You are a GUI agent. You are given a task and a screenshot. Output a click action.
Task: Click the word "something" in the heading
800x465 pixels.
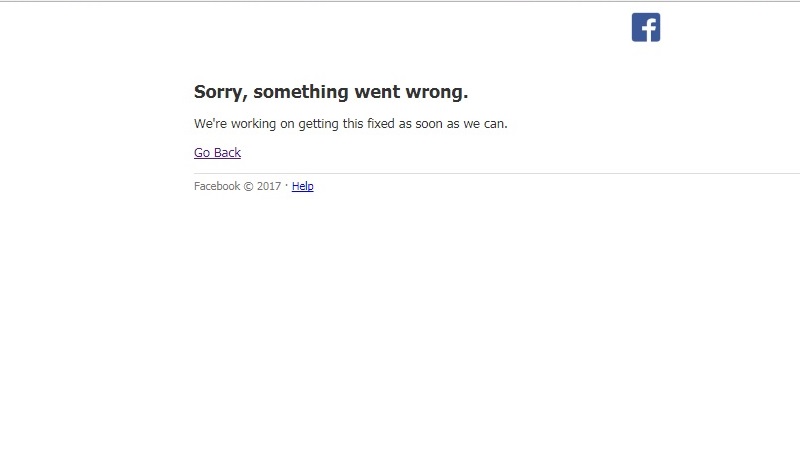(301, 92)
